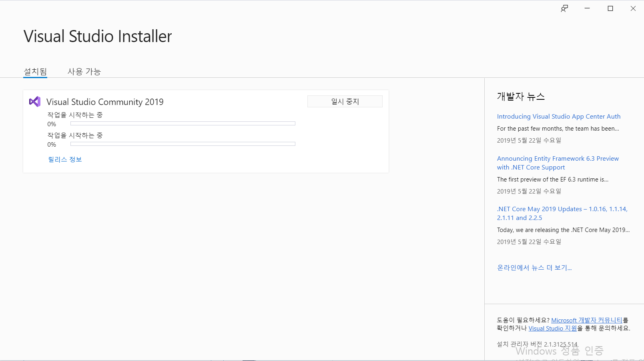
Task: Click 설치 관리자 버전 2.1.3125.514 text
Action: [537, 344]
